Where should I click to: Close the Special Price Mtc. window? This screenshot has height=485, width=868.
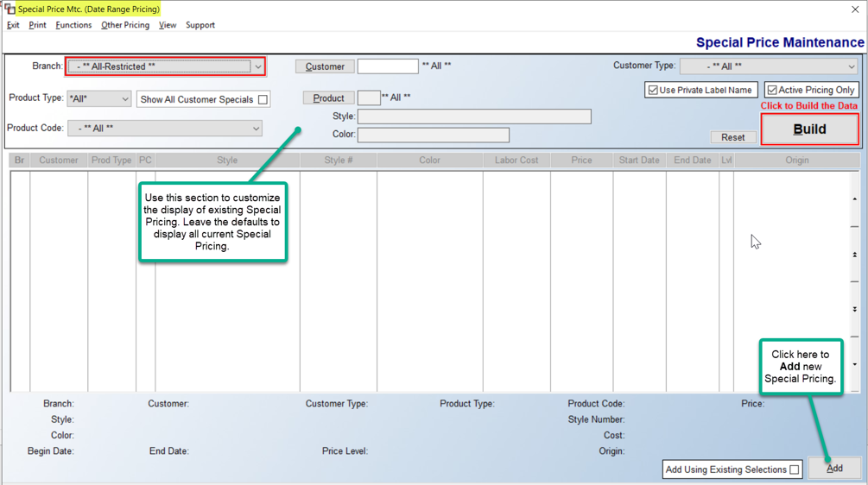click(x=855, y=9)
